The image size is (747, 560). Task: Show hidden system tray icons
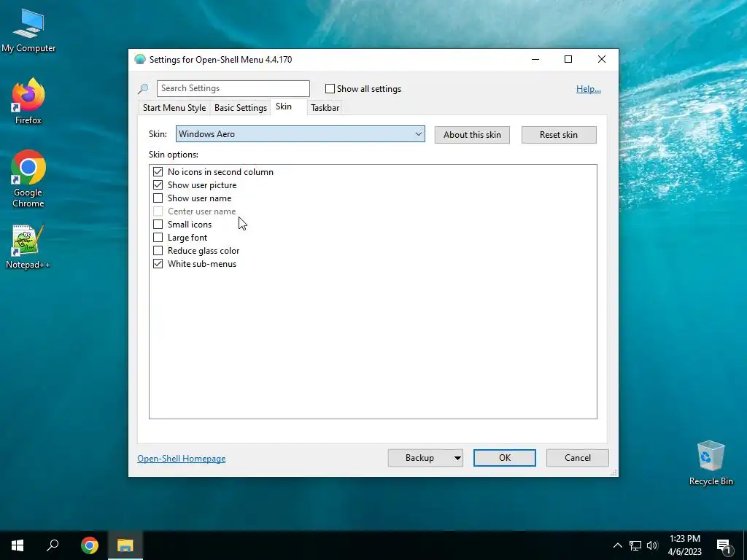tap(617, 545)
